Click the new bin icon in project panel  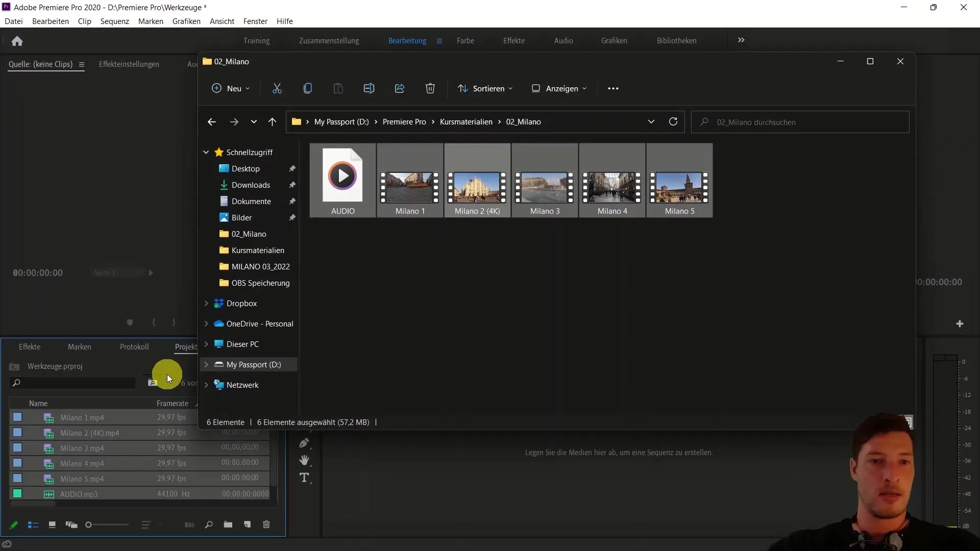click(x=228, y=525)
